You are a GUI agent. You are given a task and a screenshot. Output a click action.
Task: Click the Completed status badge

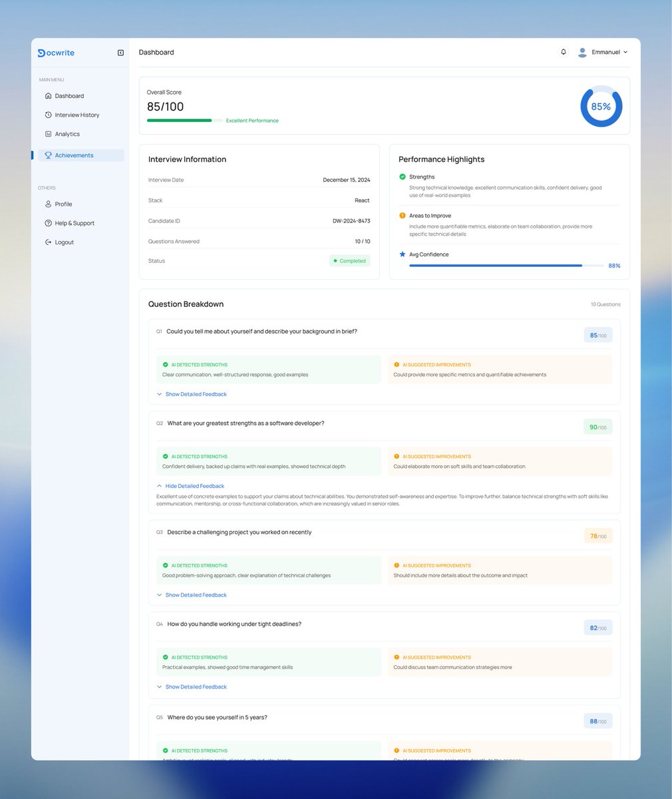pos(350,261)
